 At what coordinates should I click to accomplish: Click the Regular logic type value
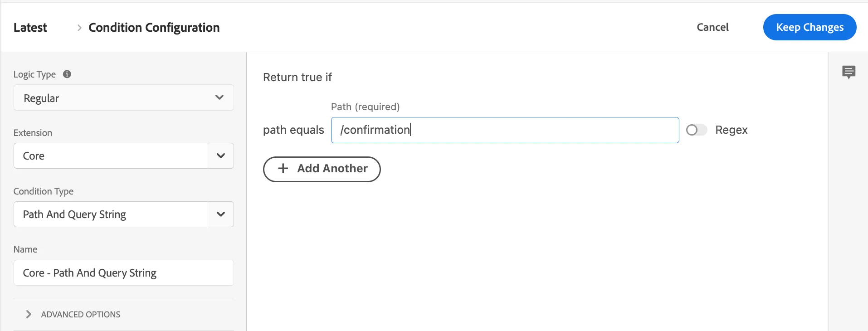click(42, 98)
